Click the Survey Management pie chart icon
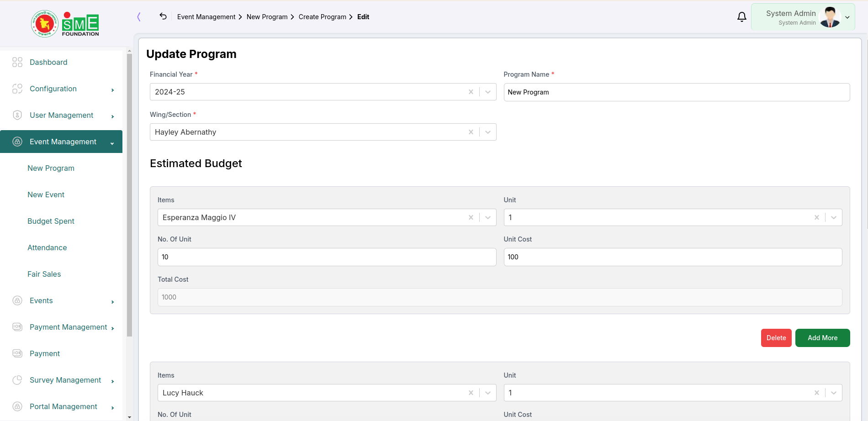868x421 pixels. click(x=17, y=380)
